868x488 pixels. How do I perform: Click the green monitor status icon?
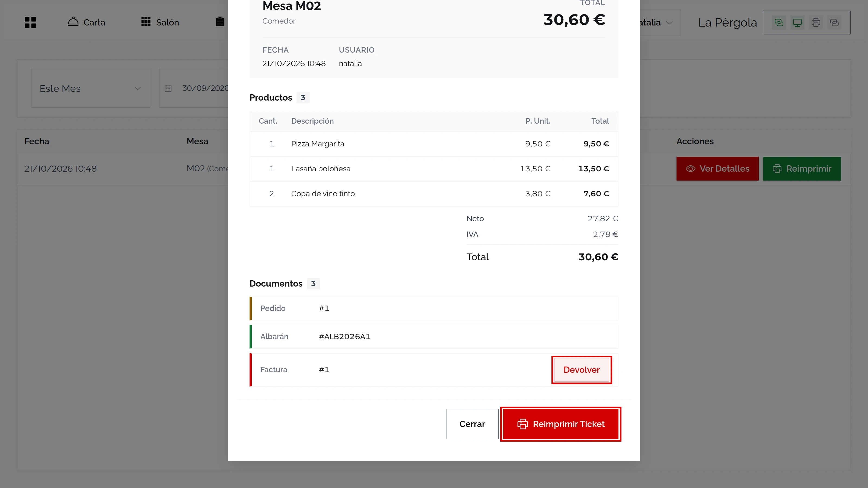point(797,23)
